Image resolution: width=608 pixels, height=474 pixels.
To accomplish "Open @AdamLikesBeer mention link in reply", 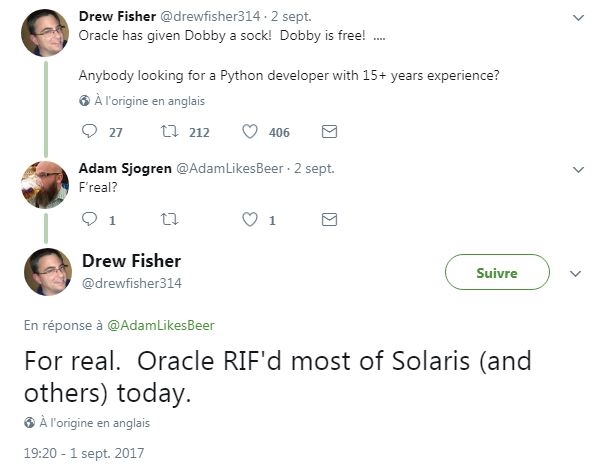I will (x=160, y=325).
